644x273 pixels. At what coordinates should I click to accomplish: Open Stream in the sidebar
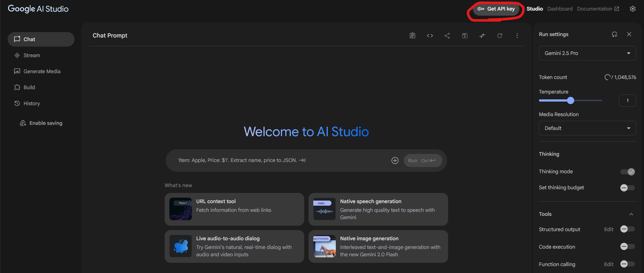click(41, 55)
